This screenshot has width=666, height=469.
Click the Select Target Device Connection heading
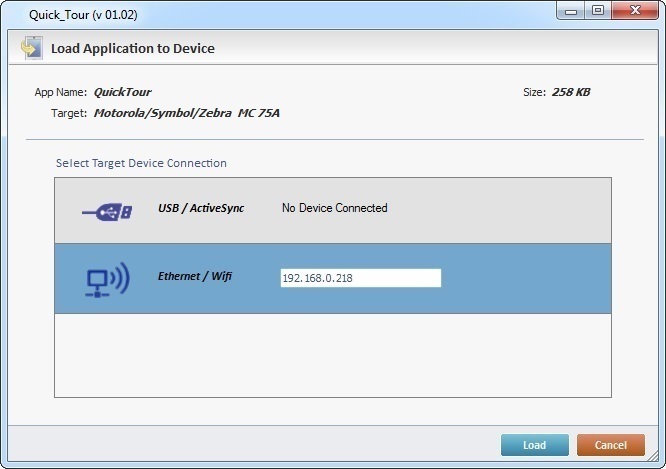point(141,163)
